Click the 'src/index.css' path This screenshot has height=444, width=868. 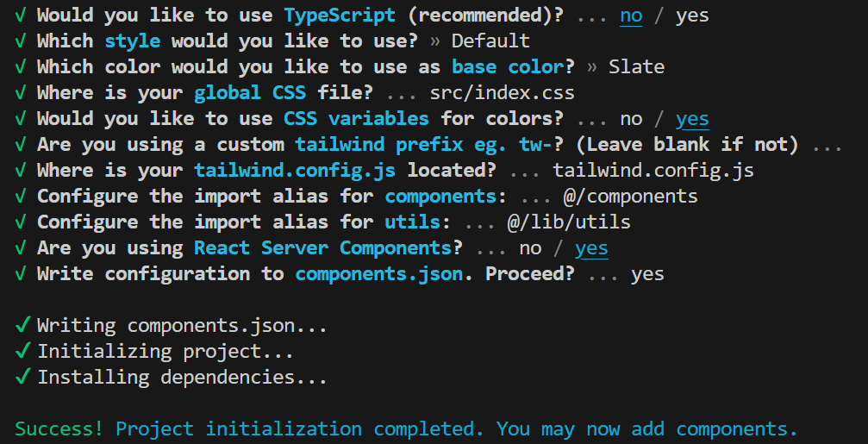click(502, 93)
